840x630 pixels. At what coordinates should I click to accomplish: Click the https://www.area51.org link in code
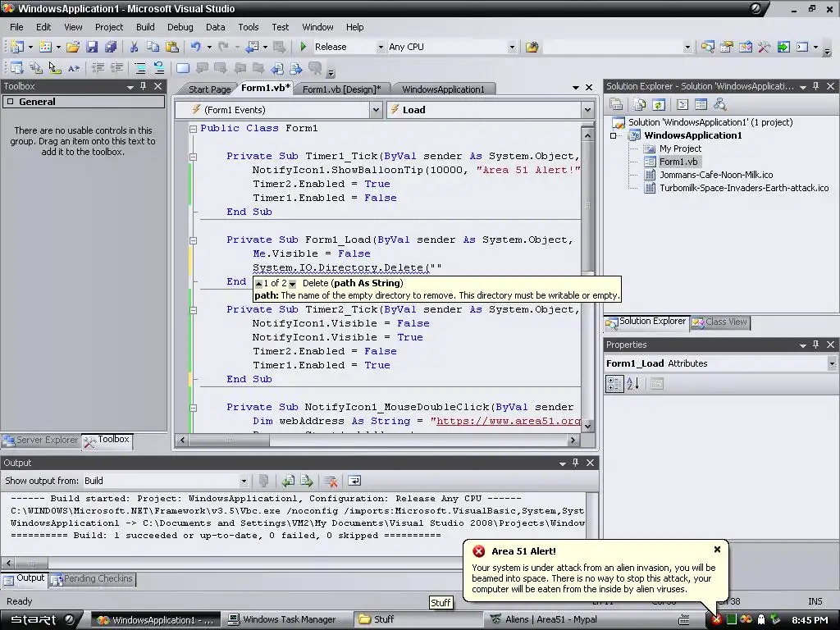point(509,421)
